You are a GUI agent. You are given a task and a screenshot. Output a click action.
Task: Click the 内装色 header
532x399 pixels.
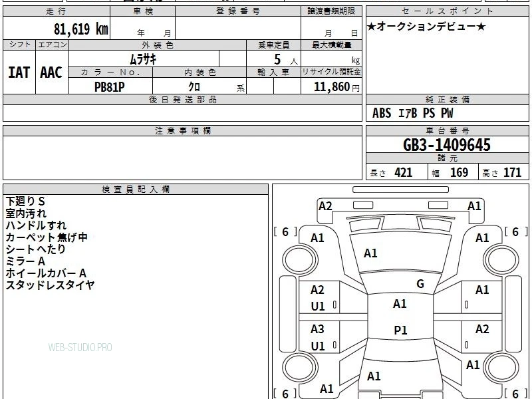(199, 72)
